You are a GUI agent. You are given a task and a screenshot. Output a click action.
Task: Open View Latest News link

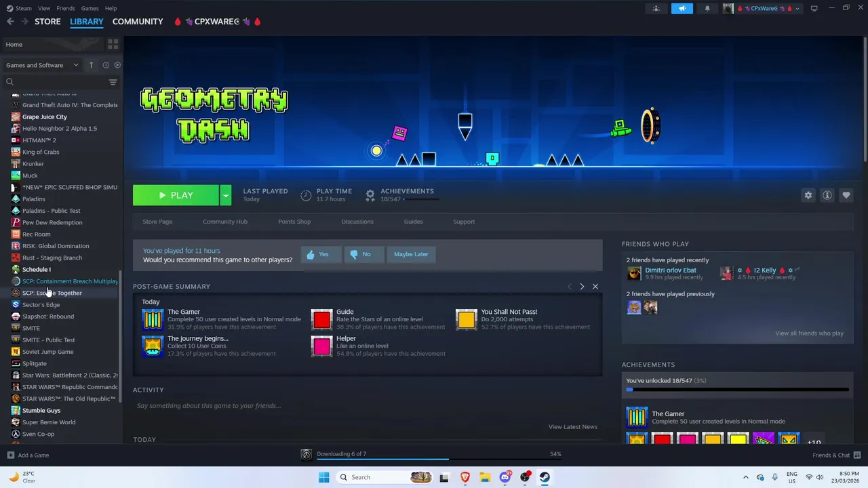573,427
